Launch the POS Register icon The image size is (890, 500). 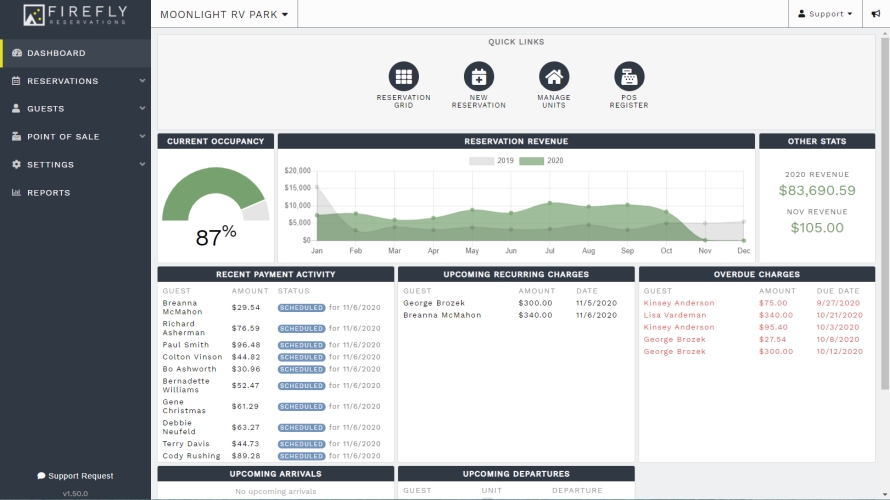pyautogui.click(x=629, y=76)
